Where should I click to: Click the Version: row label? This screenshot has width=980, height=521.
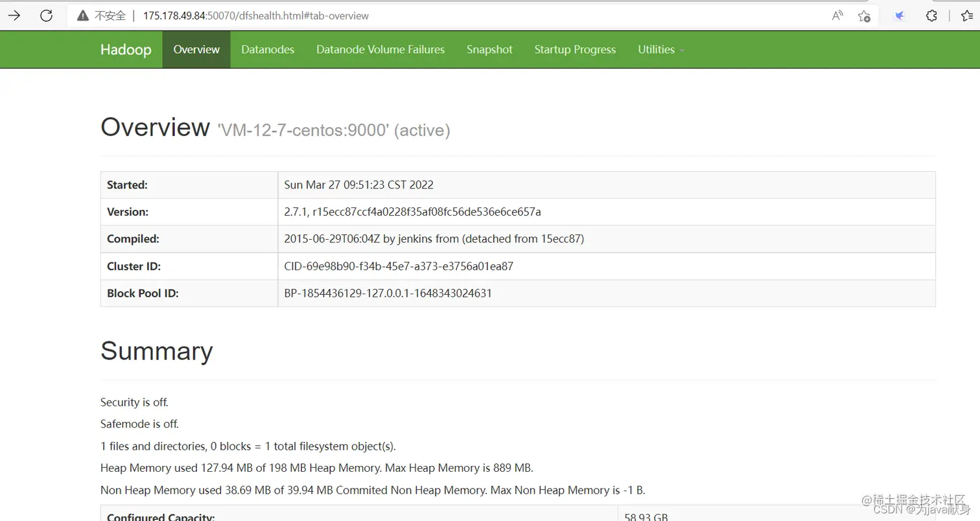128,212
